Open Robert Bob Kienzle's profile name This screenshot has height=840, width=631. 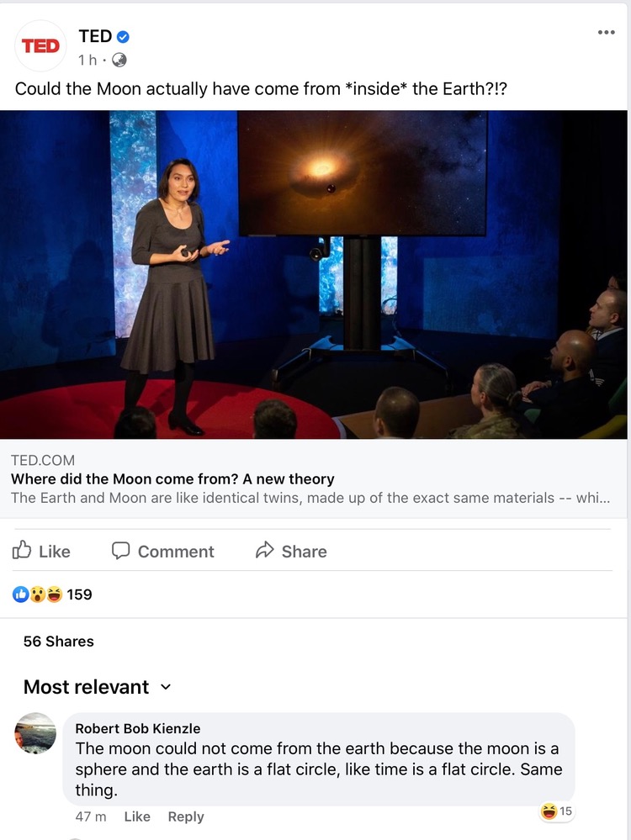click(138, 728)
